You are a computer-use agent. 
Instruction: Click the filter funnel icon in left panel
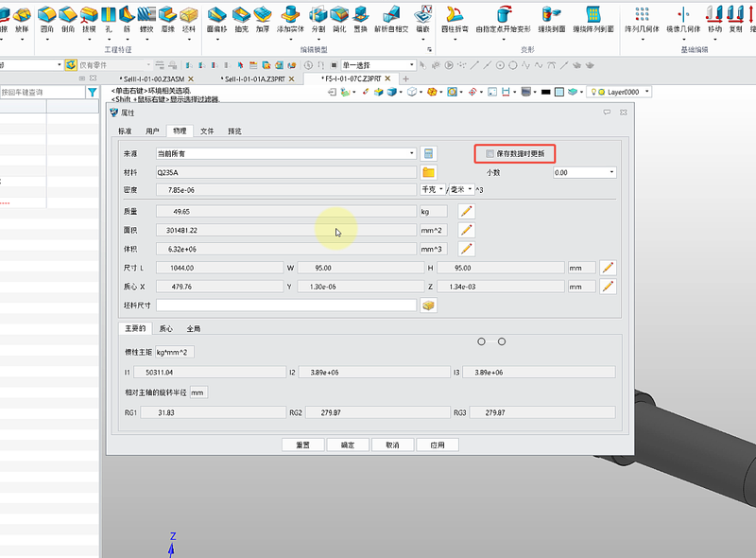pyautogui.click(x=92, y=93)
